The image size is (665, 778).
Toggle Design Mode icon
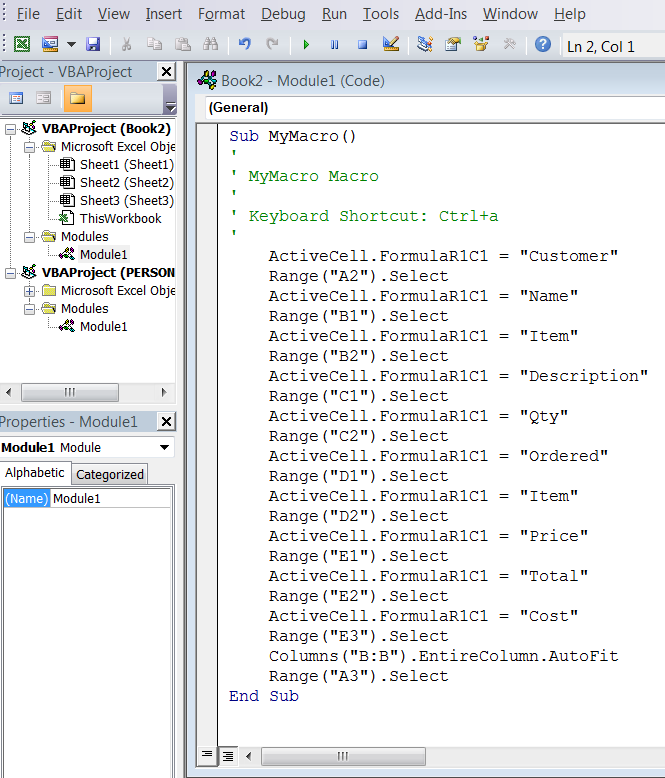391,44
